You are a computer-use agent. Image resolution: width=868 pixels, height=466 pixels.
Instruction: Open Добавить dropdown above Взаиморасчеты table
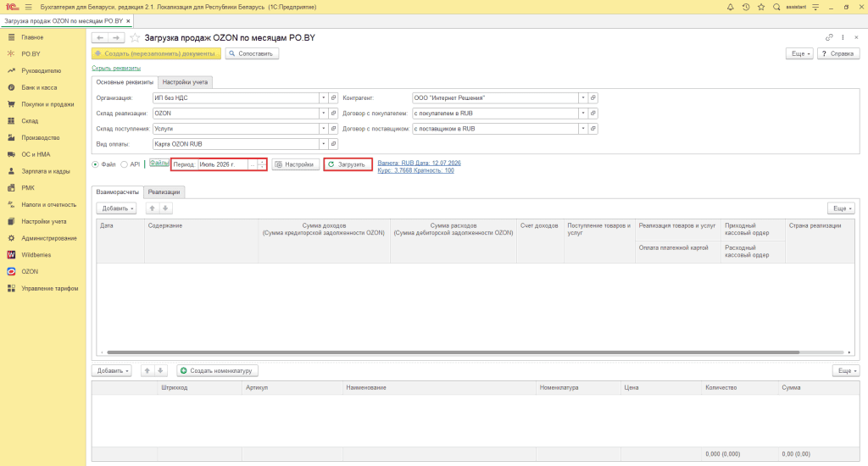point(116,208)
